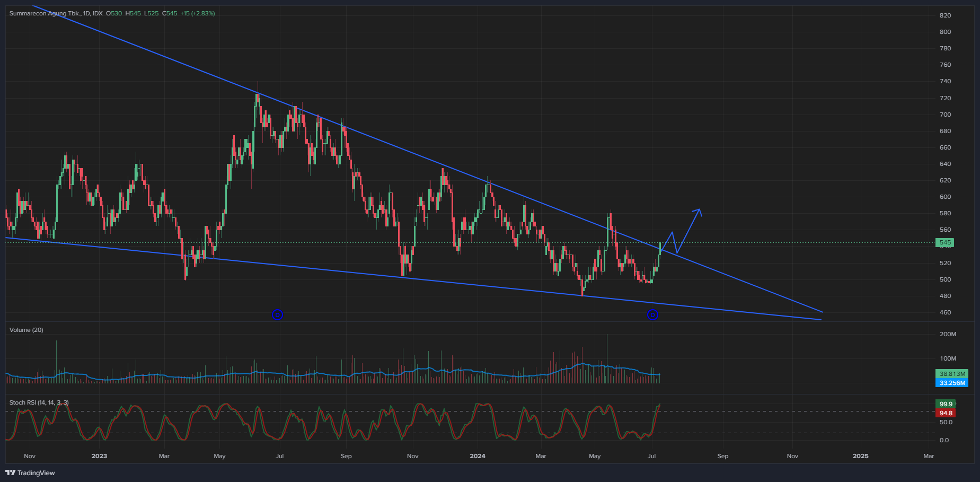Click the green 38.813M volume value tag
This screenshot has width=980, height=482.
952,373
